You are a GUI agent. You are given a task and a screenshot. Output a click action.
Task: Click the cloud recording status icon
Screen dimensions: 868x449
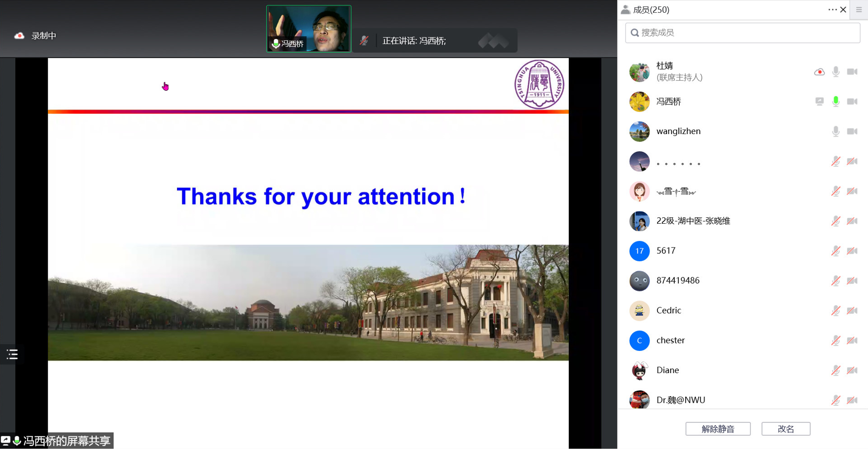pyautogui.click(x=19, y=35)
